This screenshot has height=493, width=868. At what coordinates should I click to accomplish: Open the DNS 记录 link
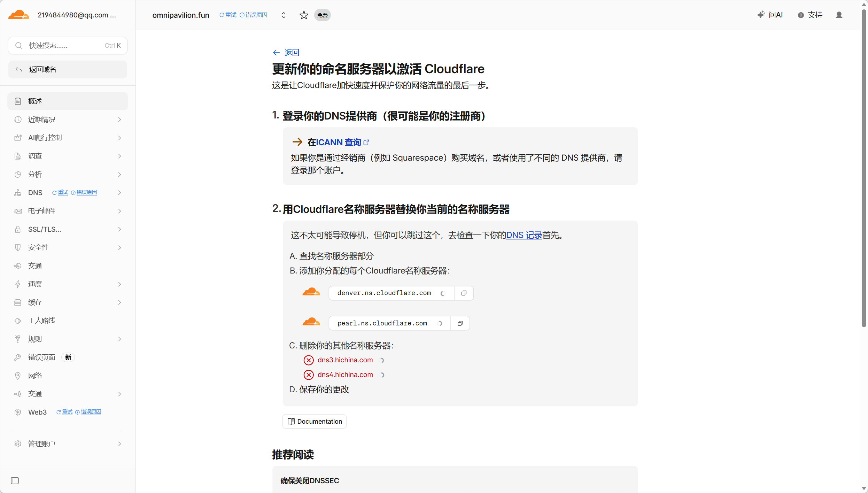(x=524, y=235)
